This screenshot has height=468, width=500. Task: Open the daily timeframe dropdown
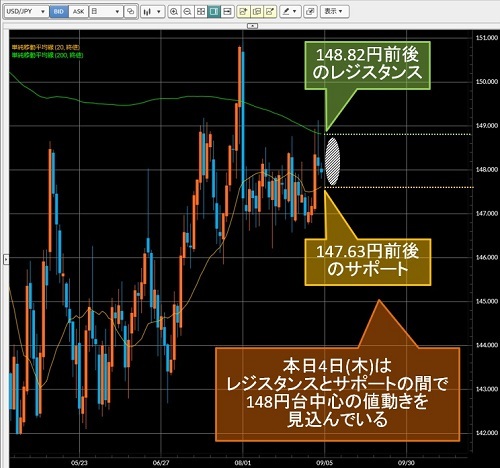pyautogui.click(x=105, y=12)
